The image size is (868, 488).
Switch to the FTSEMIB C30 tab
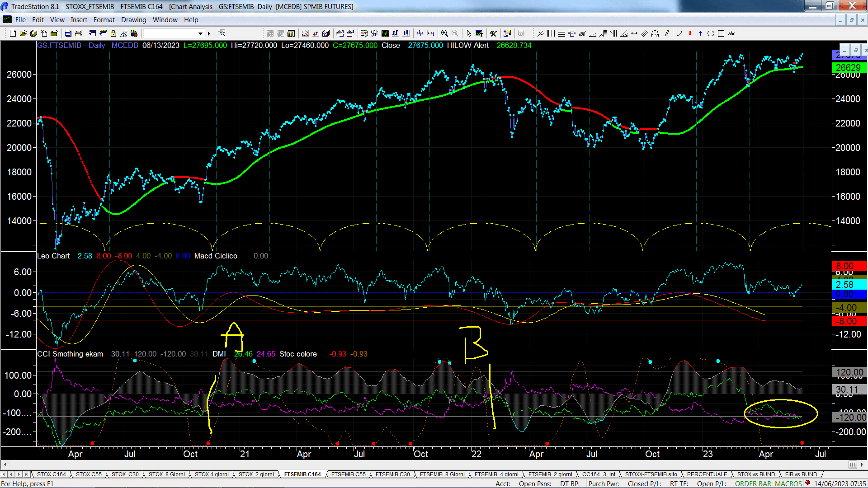[x=392, y=474]
